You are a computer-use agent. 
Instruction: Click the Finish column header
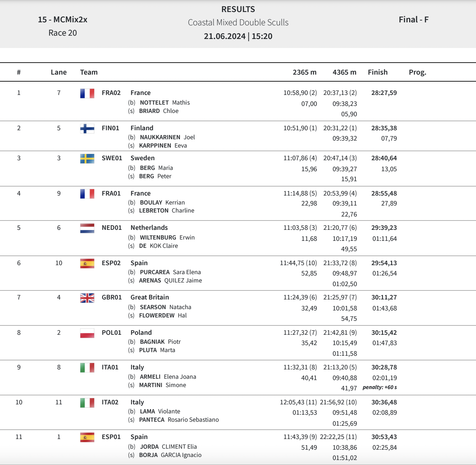[378, 72]
